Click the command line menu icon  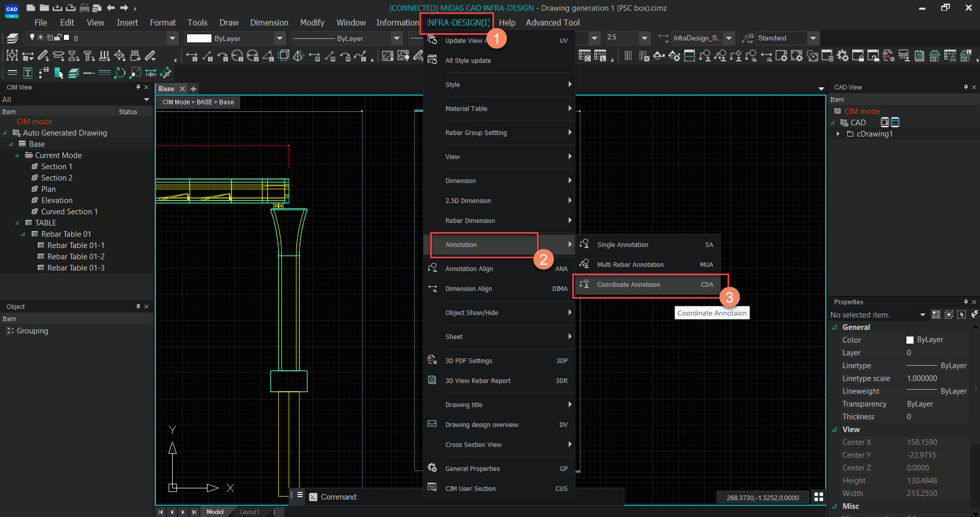300,494
